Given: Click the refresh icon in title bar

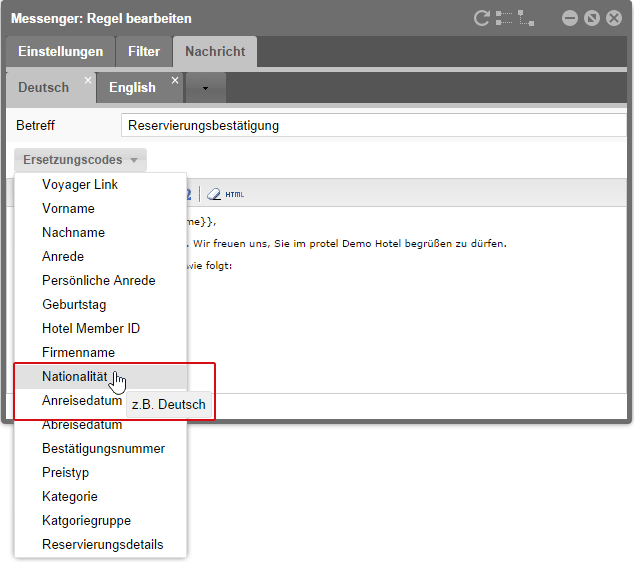Looking at the screenshot, I should [x=482, y=18].
